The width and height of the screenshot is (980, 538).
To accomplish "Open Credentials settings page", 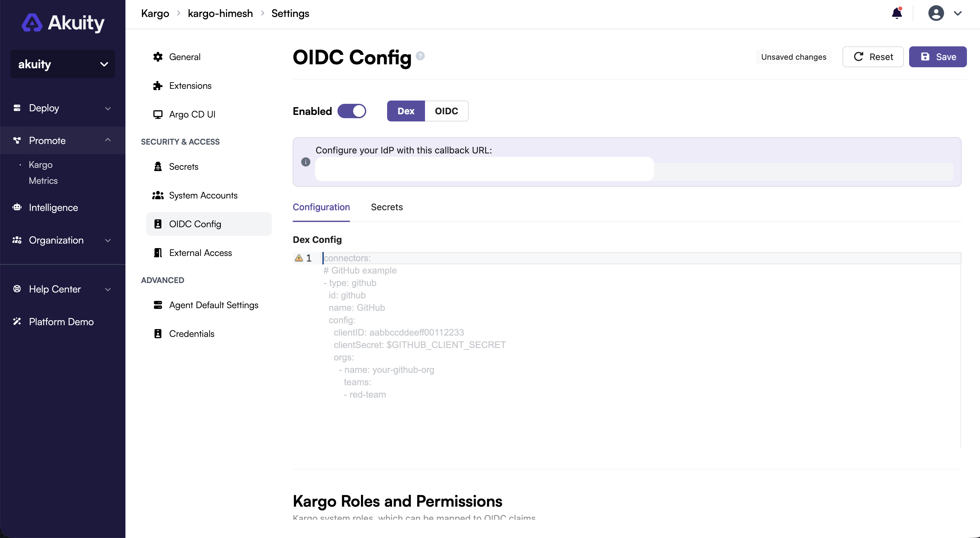I will click(x=209, y=334).
